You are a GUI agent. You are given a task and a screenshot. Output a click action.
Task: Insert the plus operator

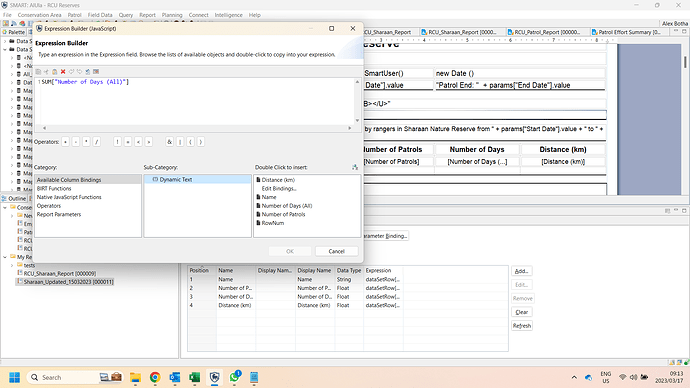tap(65, 142)
